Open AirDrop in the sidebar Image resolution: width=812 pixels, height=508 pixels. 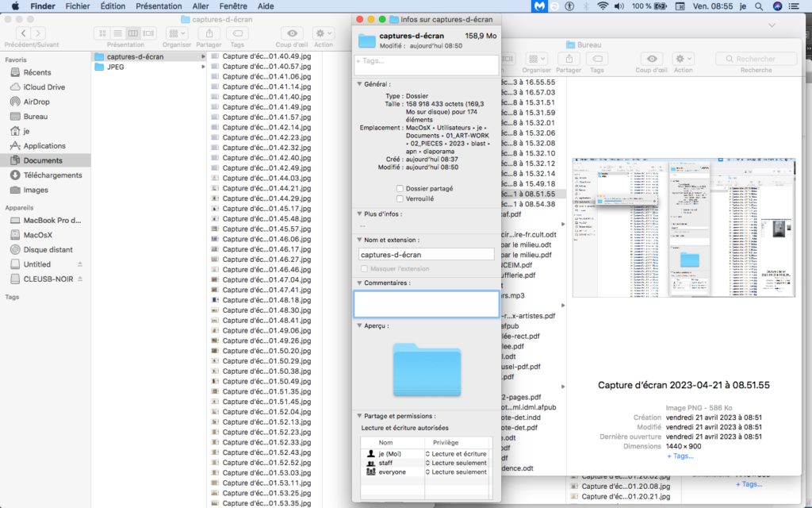tap(36, 102)
